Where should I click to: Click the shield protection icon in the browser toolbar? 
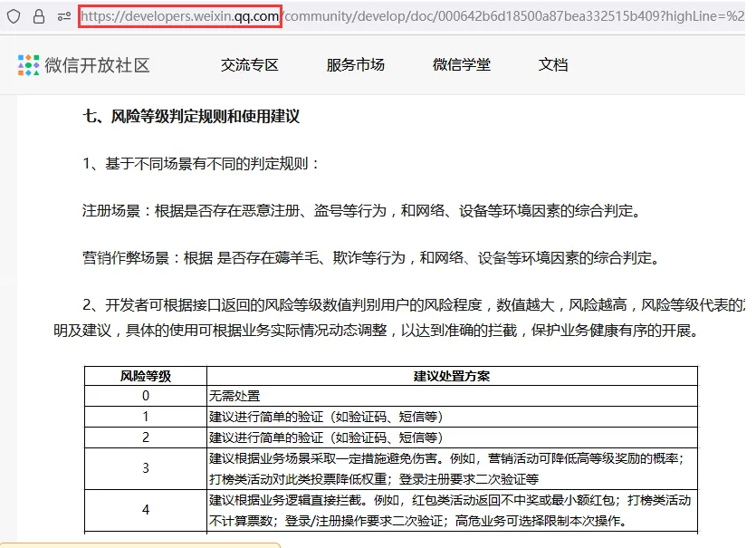coord(12,15)
